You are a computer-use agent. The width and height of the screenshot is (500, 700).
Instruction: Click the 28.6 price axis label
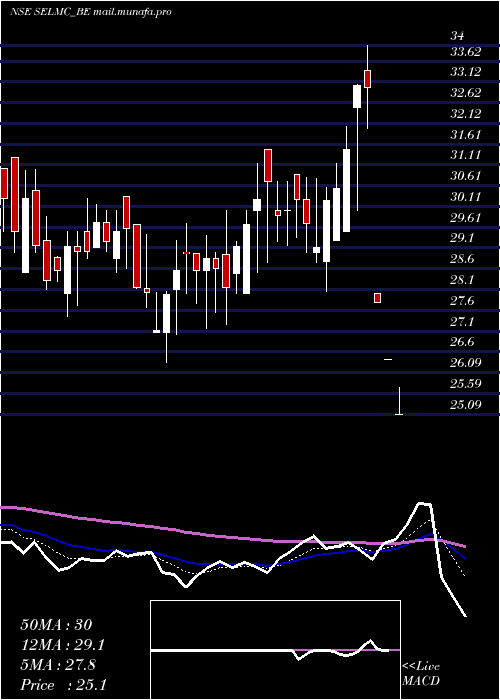tap(462, 259)
